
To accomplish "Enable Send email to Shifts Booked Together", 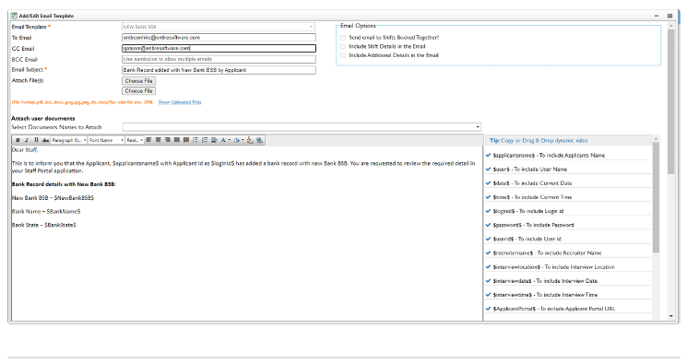I will coord(343,38).
